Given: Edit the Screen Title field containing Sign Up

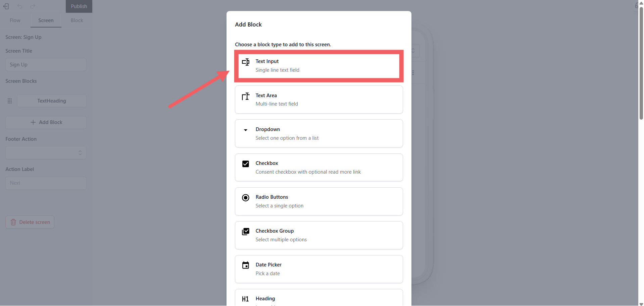Looking at the screenshot, I should point(46,65).
